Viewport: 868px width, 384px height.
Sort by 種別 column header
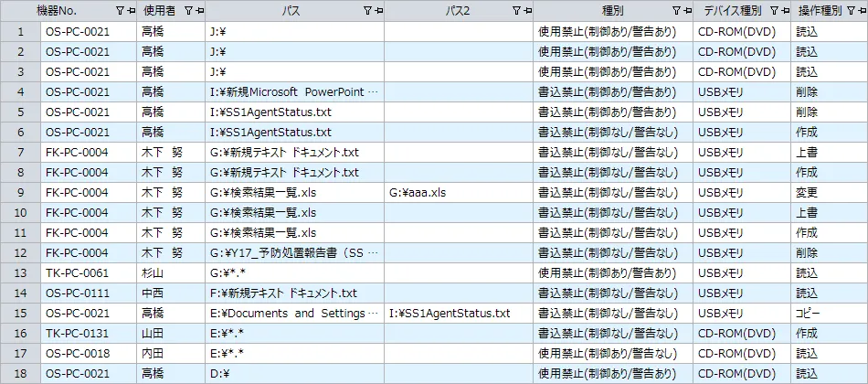tap(613, 11)
